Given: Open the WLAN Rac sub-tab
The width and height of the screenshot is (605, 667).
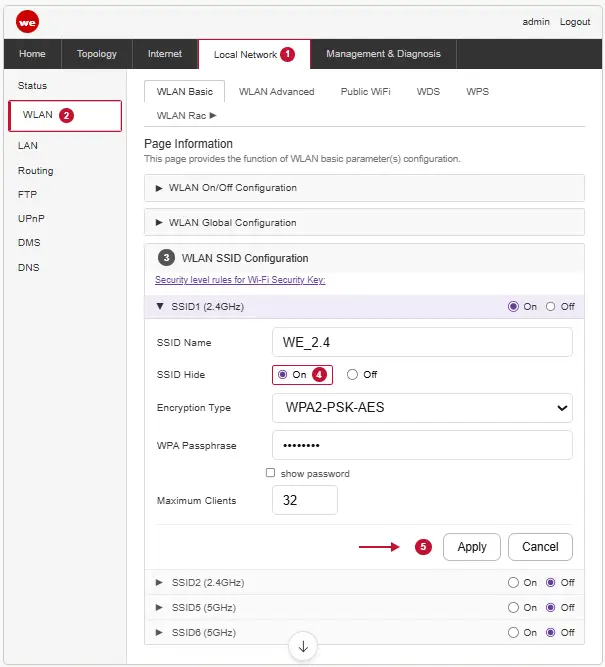Looking at the screenshot, I should 181,116.
